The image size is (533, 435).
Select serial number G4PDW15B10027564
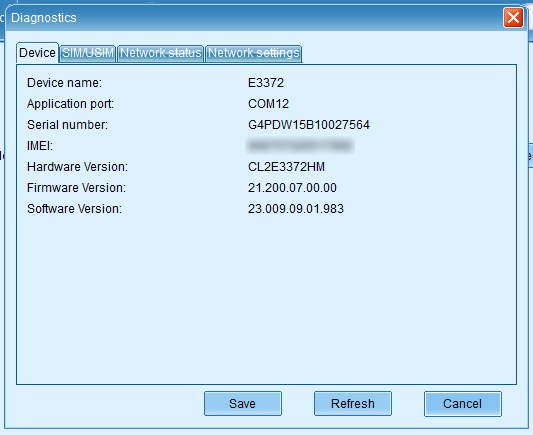pyautogui.click(x=309, y=125)
